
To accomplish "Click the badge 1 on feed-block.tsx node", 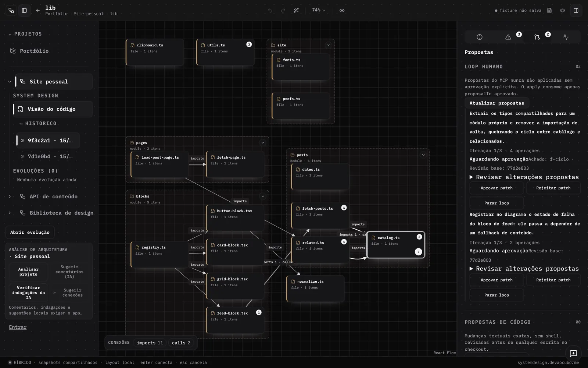I will (259, 312).
